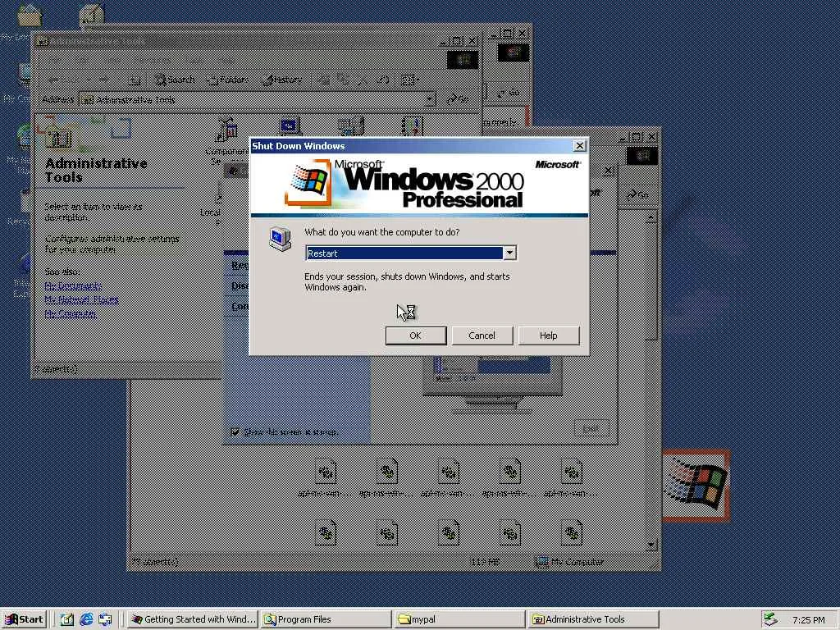Follow the My Documents link
The image size is (840, 630).
[x=73, y=285]
